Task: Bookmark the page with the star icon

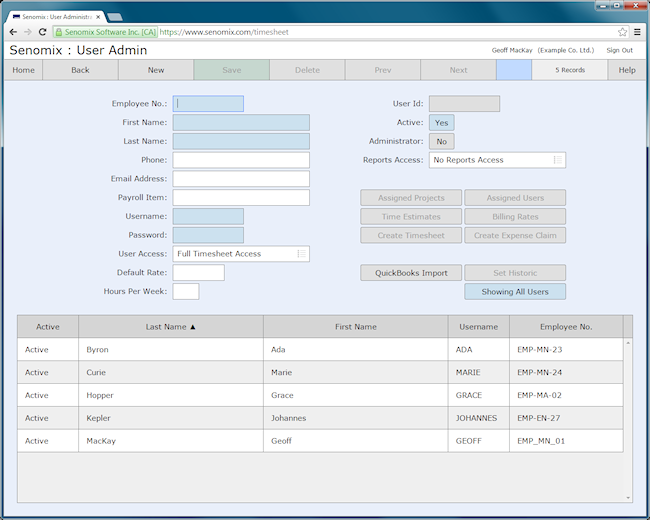Action: 622,32
